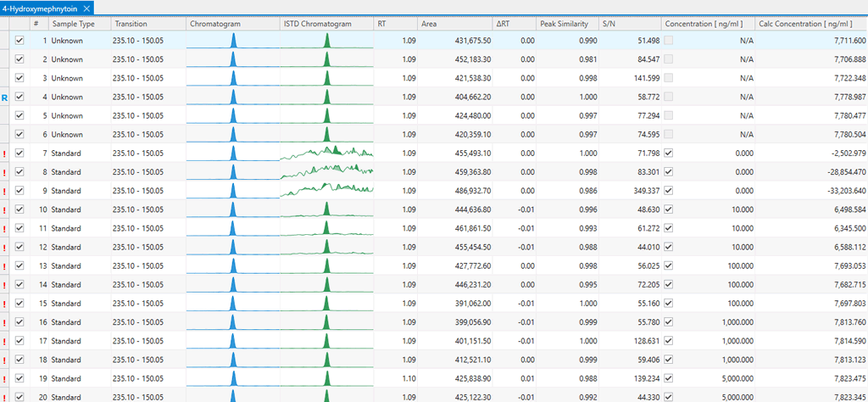Uncheck the row 1 selection checkbox
868x402 pixels.
click(20, 41)
